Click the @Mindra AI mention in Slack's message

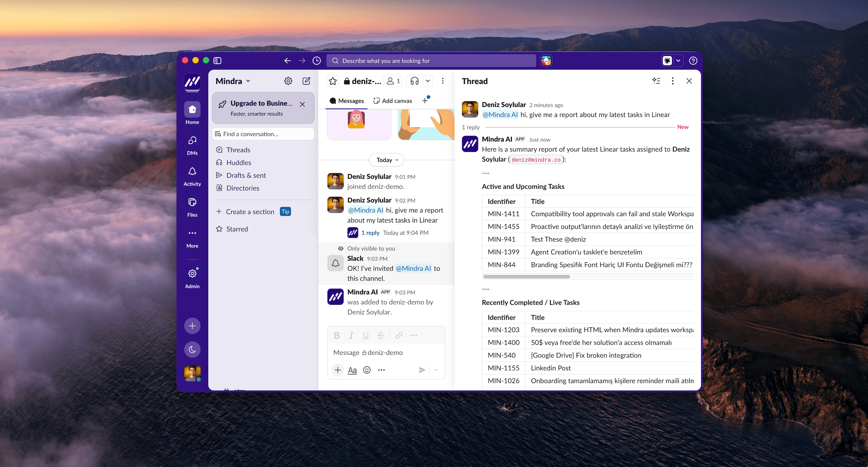pos(413,268)
